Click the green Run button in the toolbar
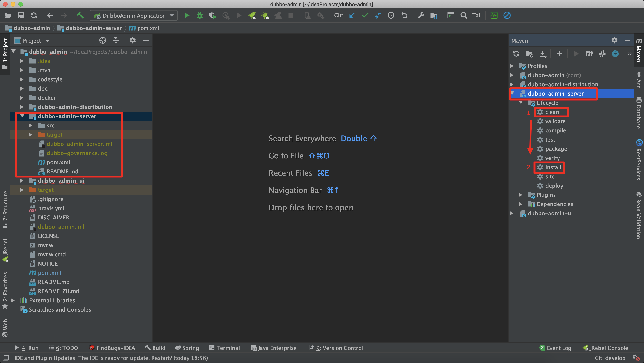 click(x=186, y=16)
